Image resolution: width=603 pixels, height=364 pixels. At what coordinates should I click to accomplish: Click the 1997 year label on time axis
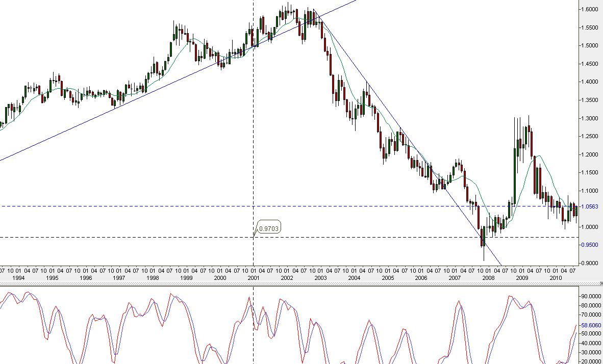coord(119,277)
